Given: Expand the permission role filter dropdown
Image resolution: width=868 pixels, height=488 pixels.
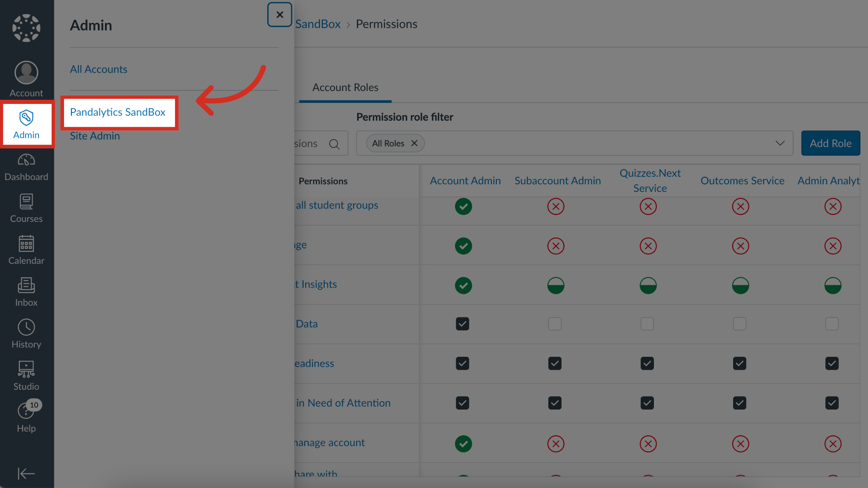Looking at the screenshot, I should point(779,143).
